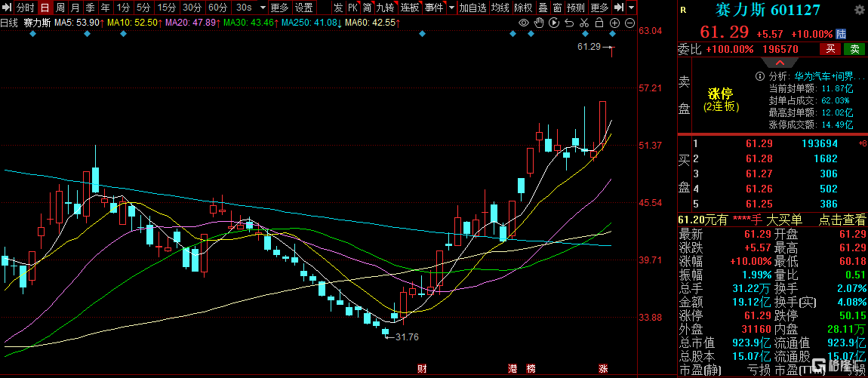Collapse panel with red chevron arrow

(x=779, y=62)
